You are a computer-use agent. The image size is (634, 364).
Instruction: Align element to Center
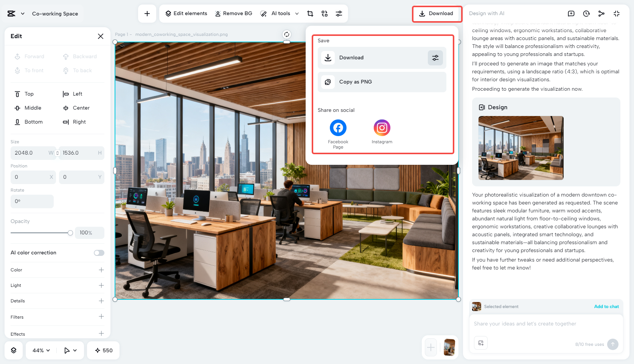[76, 108]
